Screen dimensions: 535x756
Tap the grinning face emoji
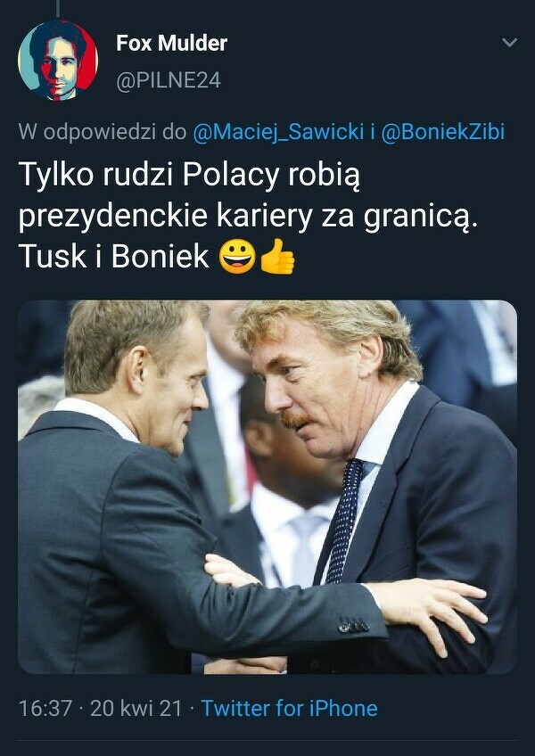pyautogui.click(x=237, y=257)
